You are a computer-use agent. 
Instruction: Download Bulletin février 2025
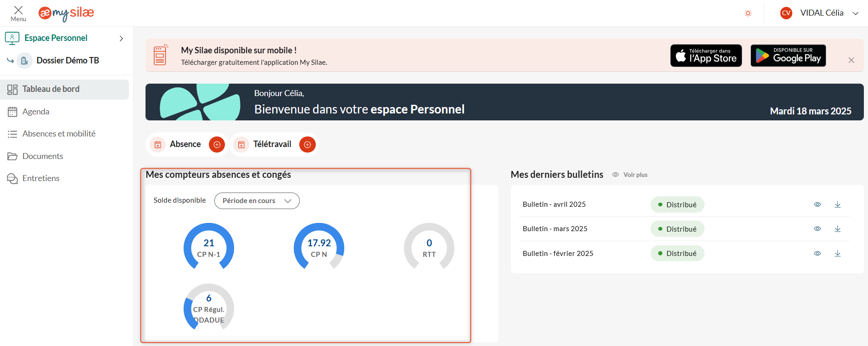click(838, 253)
